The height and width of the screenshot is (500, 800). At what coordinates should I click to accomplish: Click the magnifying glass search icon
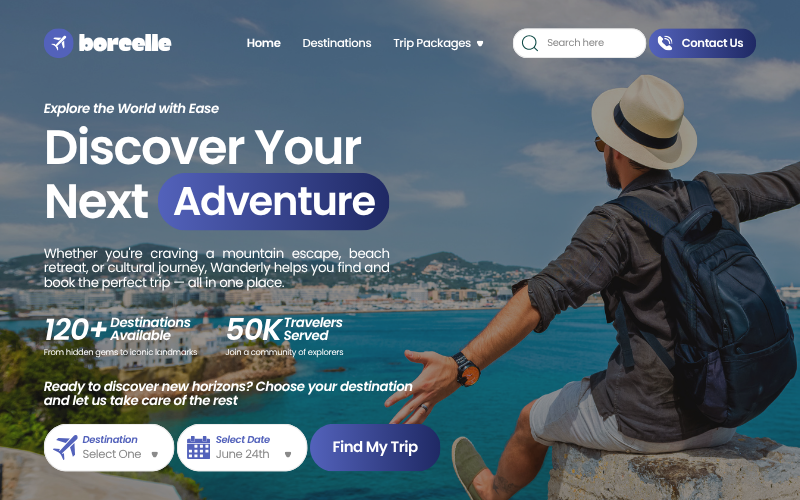[x=530, y=43]
